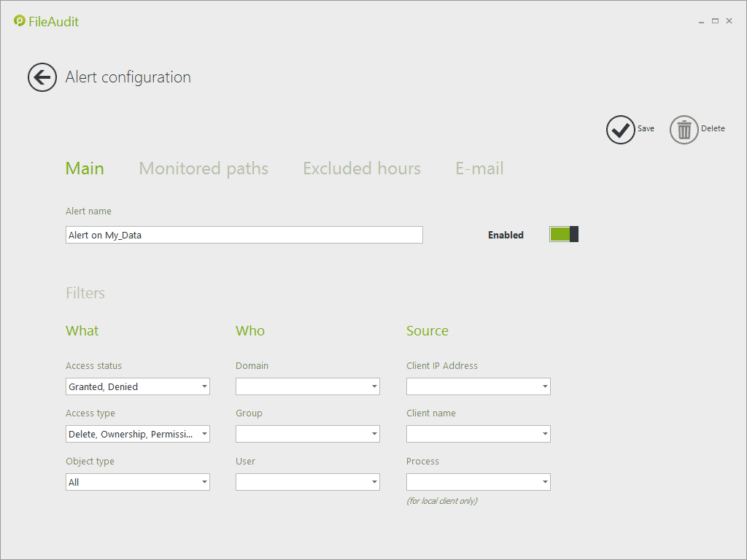The width and height of the screenshot is (747, 560).
Task: Click the Alert name text field
Action: 244,235
